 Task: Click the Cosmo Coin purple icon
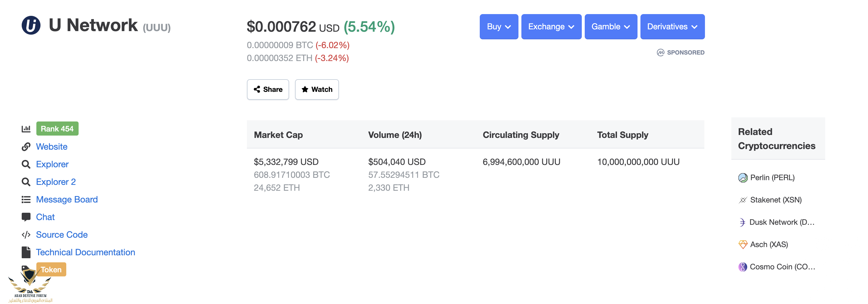pos(742,267)
